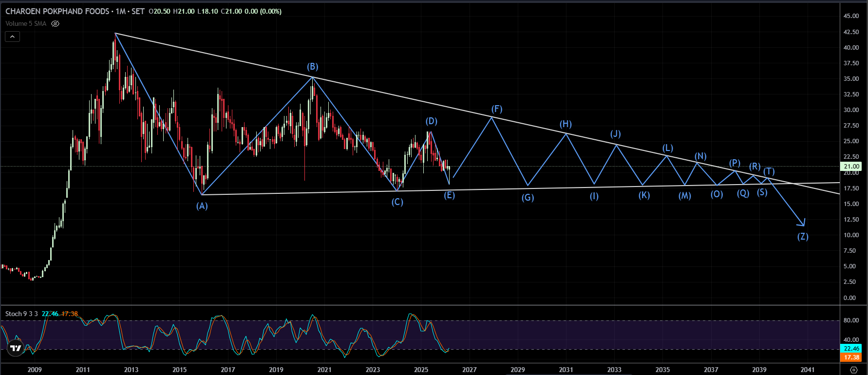Viewport: 868px width, 375px height.
Task: Click the 2009 year on the time axis
Action: [x=35, y=370]
